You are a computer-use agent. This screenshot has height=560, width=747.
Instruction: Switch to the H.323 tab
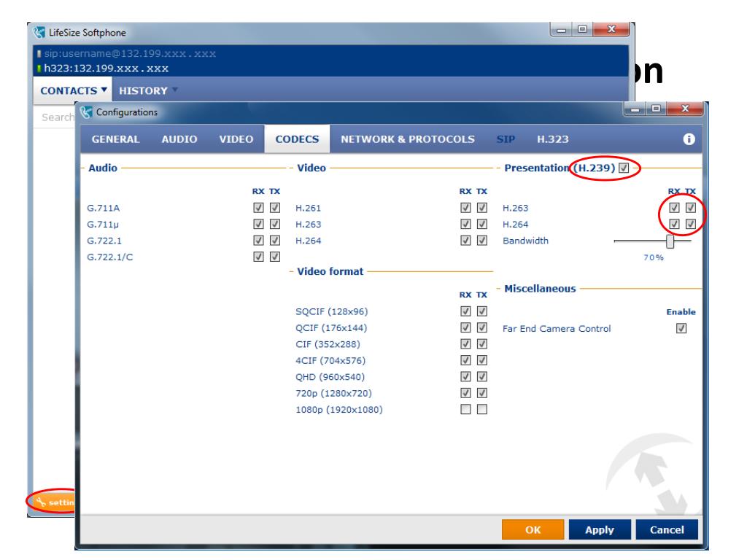click(553, 139)
